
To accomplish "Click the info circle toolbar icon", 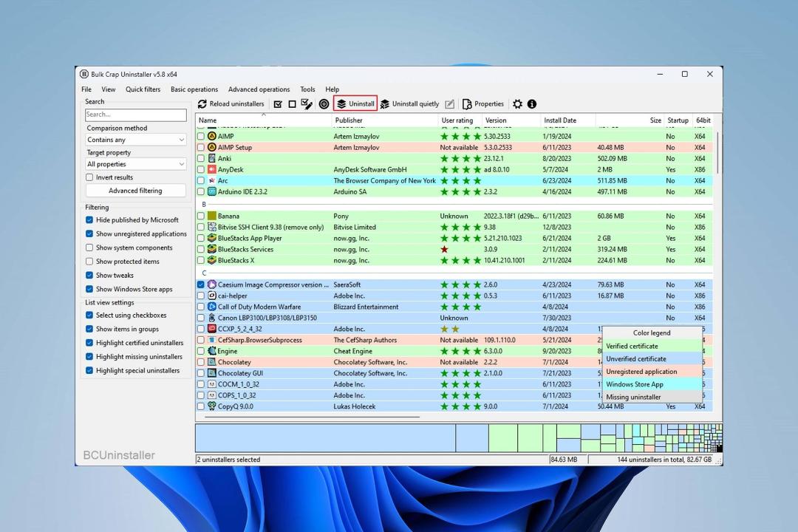I will [532, 104].
